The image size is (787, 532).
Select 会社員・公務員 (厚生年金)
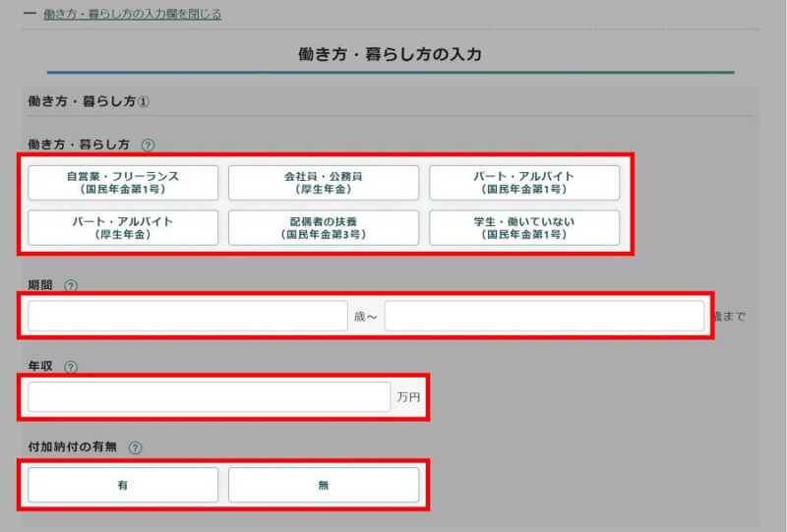(324, 183)
